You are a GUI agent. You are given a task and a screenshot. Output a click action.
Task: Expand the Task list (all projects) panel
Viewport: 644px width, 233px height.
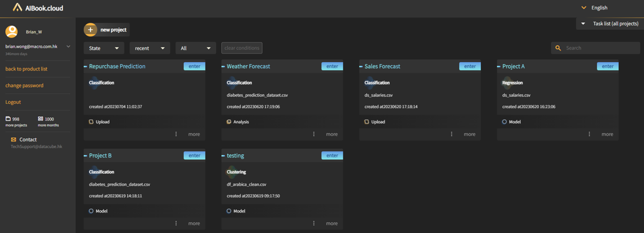click(609, 24)
